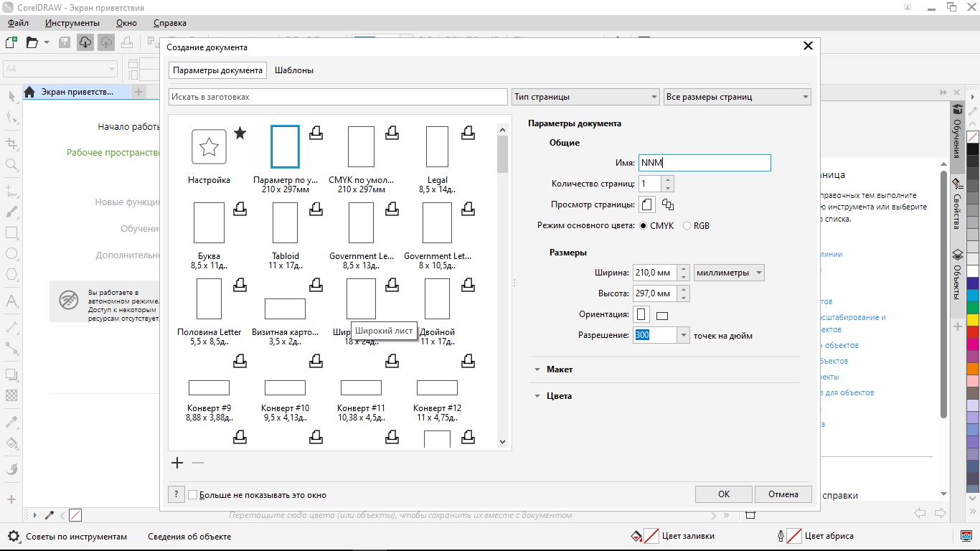Click the plus icon to add preset

coord(177,463)
